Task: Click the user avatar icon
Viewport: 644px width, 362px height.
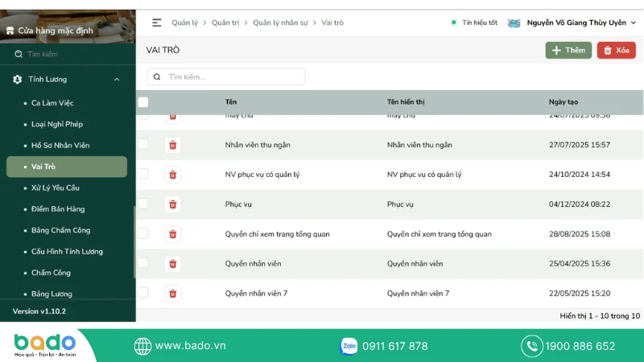Action: [514, 23]
